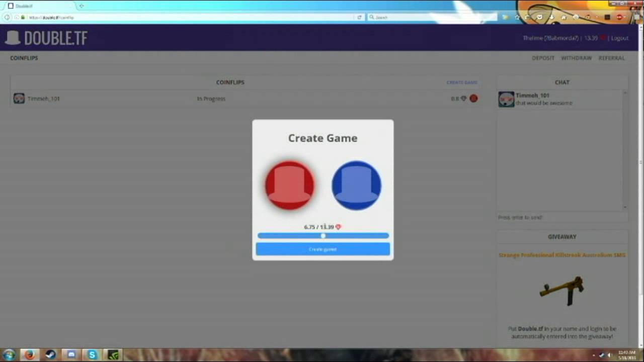Select the blue hat coin
Viewport: 644px width, 362px height.
(356, 185)
